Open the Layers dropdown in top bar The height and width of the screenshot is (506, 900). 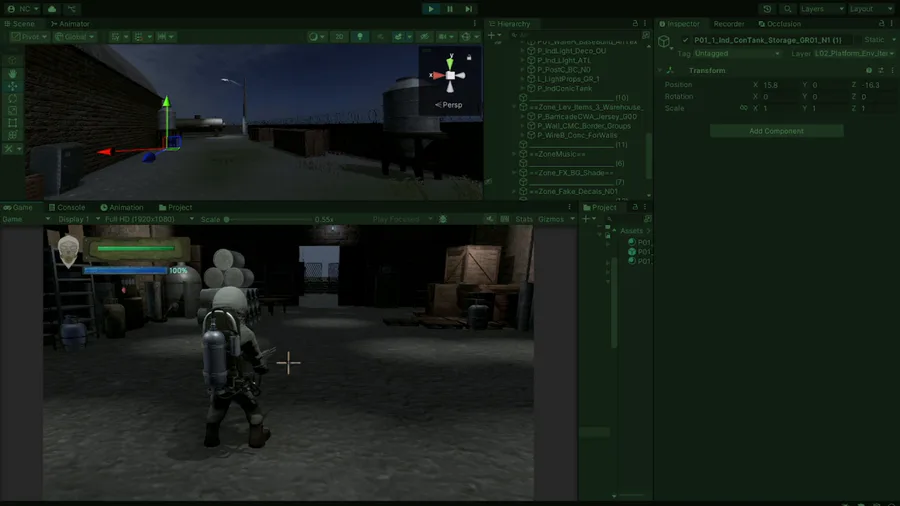point(822,9)
